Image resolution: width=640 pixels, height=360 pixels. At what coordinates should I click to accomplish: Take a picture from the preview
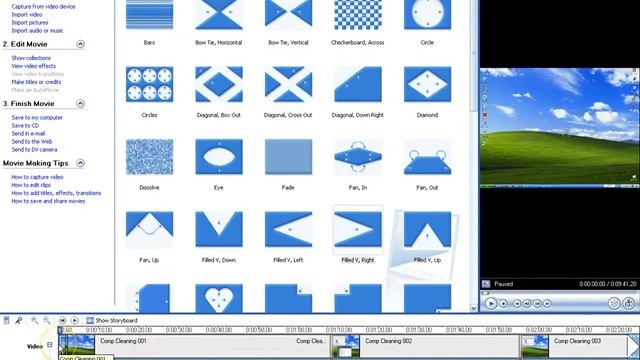(629, 303)
